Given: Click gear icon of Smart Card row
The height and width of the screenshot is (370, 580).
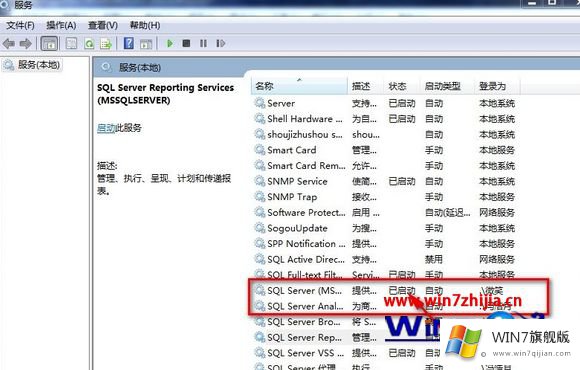Looking at the screenshot, I should pyautogui.click(x=260, y=150).
